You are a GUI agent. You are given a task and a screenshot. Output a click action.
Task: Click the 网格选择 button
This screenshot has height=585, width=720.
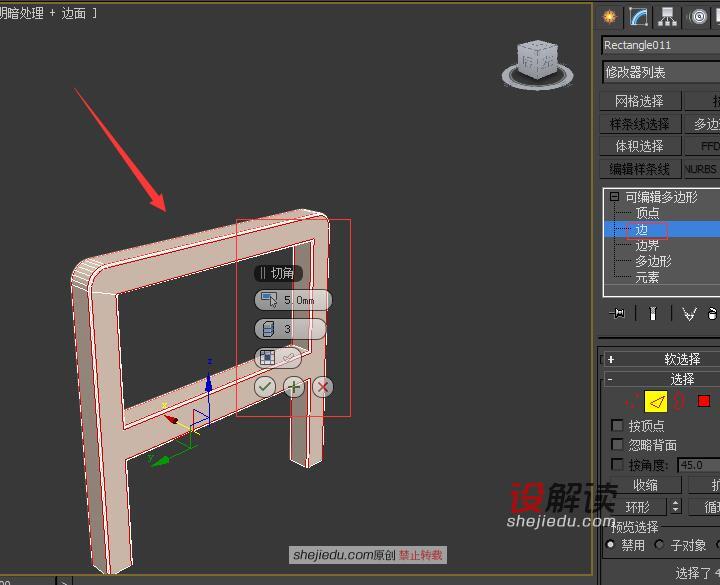pyautogui.click(x=639, y=101)
